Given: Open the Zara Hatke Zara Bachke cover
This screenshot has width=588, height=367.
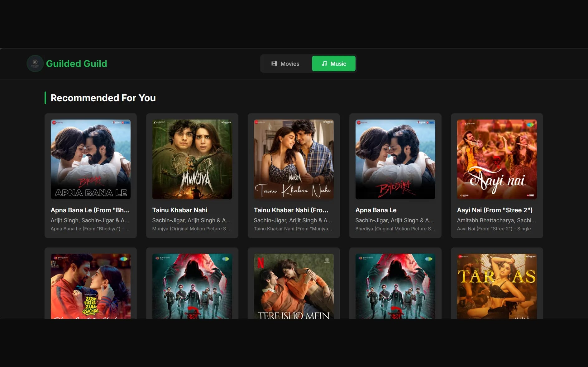Looking at the screenshot, I should 91,286.
